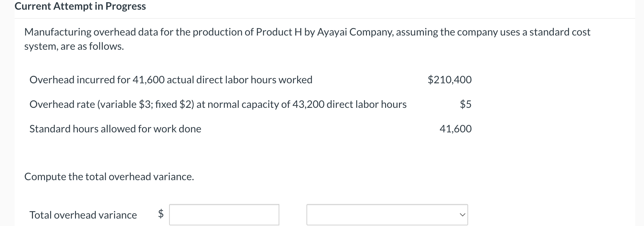
Task: Click the $5 overhead rate figure
Action: tap(466, 104)
